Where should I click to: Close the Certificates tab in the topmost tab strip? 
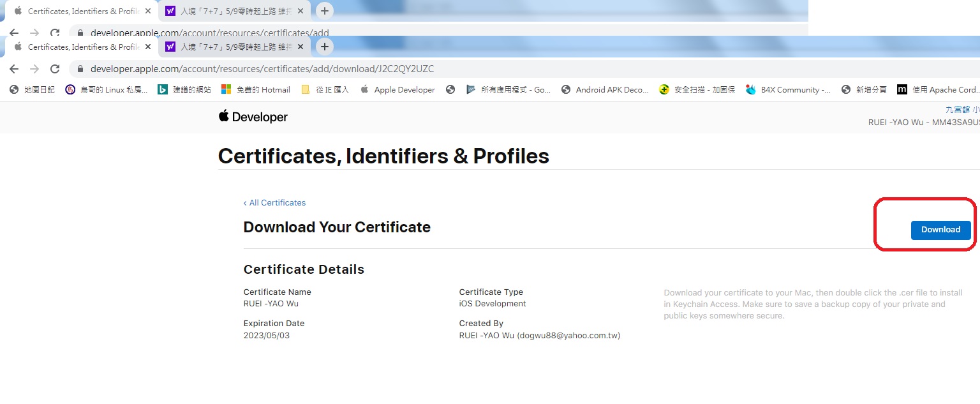(x=147, y=11)
